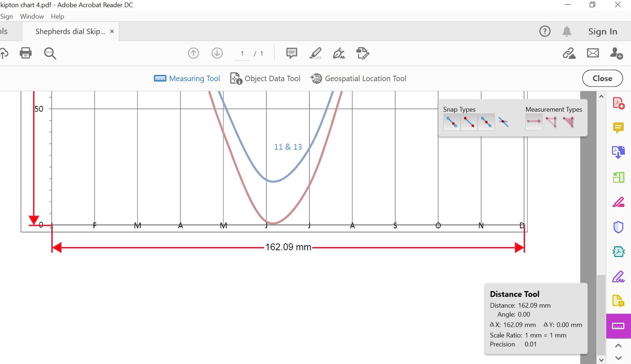Switch to Shepherds dial Skip... tab
This screenshot has width=631, height=364.
click(70, 32)
